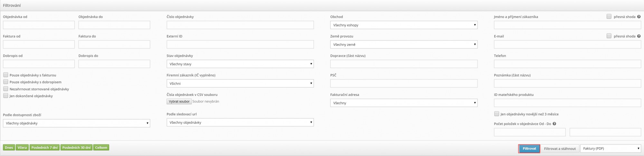The width and height of the screenshot is (644, 156).
Task: Click the 'Telefon' text field
Action: click(567, 64)
